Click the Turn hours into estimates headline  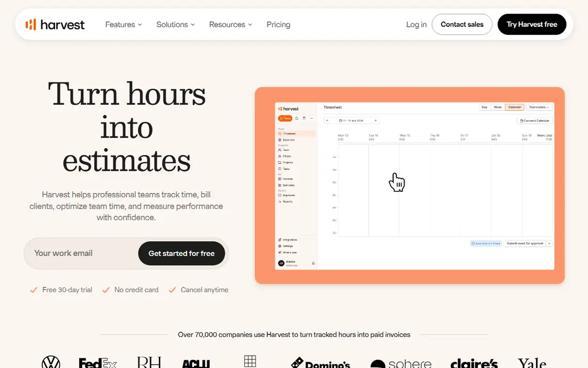click(x=126, y=127)
